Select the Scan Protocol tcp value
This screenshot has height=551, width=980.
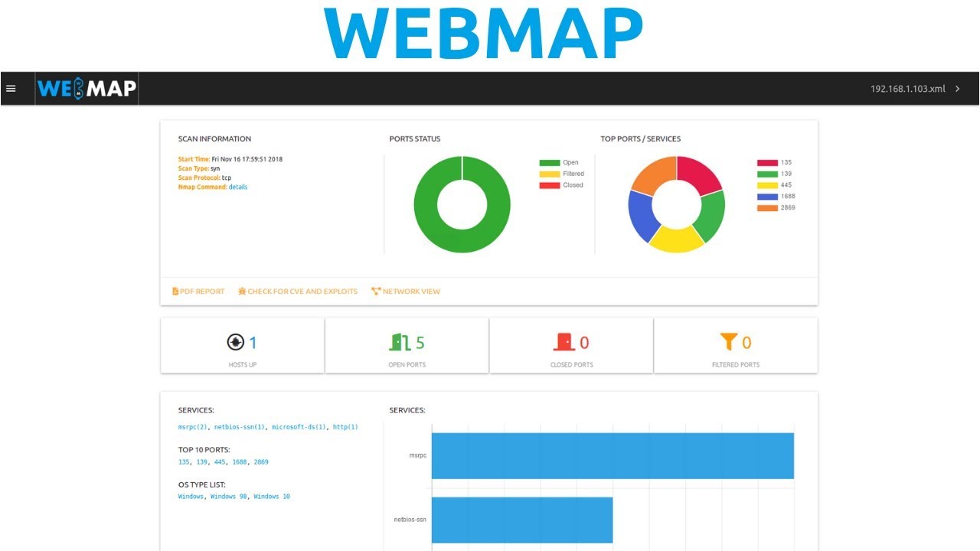point(227,178)
